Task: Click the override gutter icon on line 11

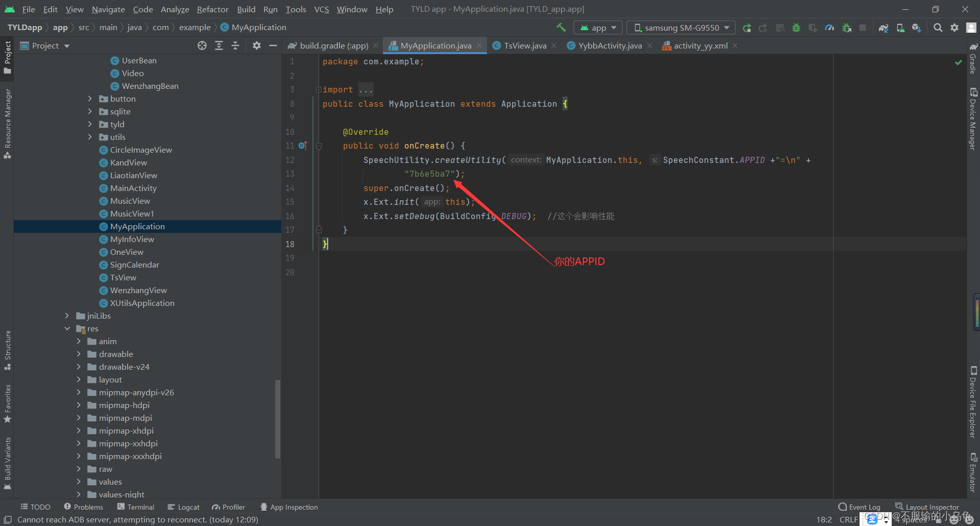Action: coord(303,146)
